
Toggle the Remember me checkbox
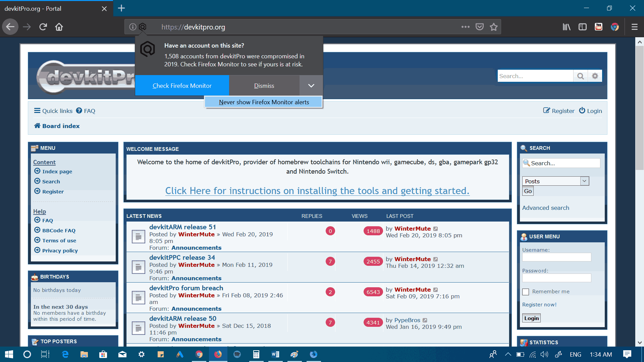click(x=526, y=291)
